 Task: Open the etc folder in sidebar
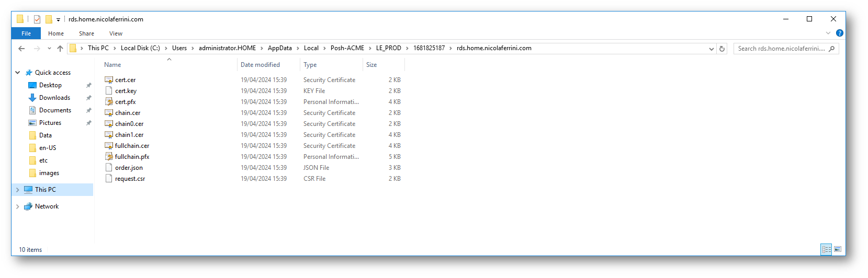[x=43, y=160]
